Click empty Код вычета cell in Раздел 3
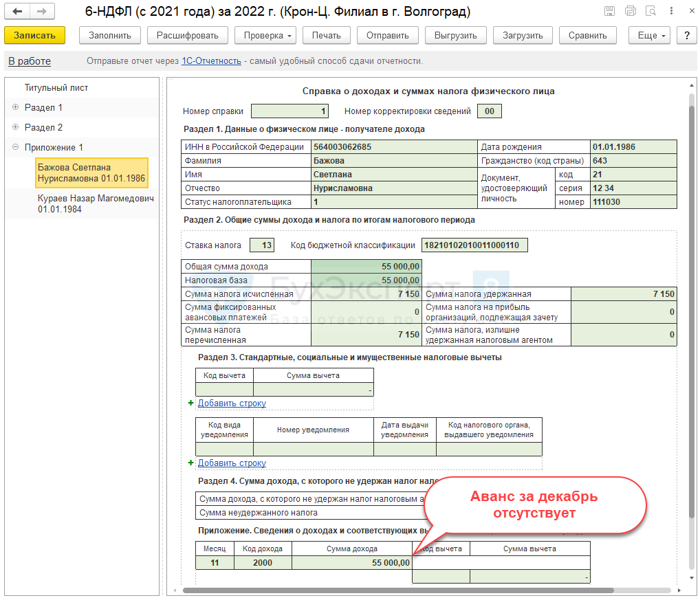Screen dimensions: 700x598 click(224, 390)
